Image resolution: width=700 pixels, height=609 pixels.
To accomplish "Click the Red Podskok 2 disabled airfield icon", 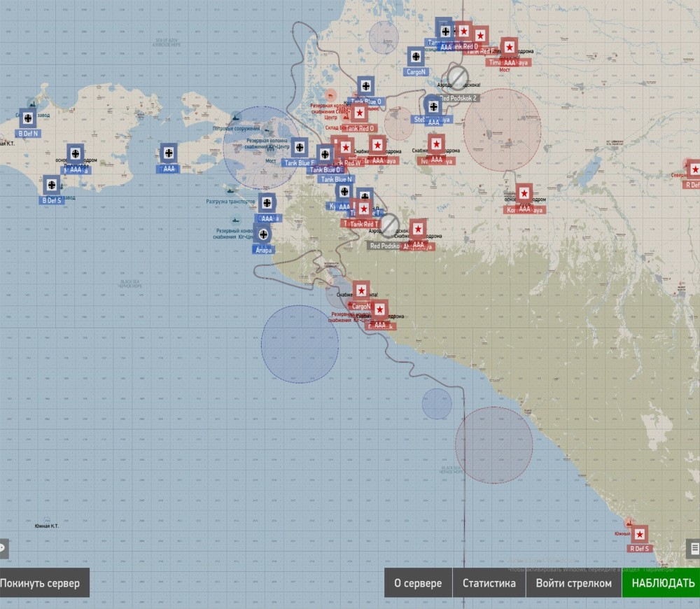I will tap(458, 76).
